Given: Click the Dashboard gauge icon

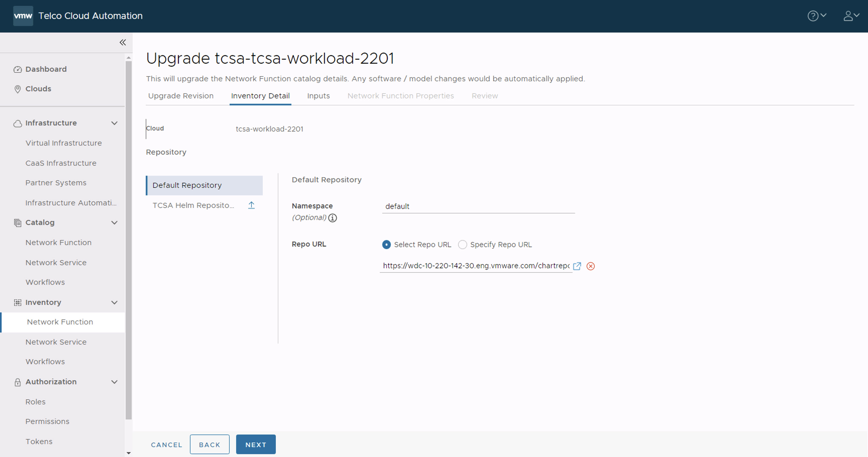Looking at the screenshot, I should click(18, 69).
